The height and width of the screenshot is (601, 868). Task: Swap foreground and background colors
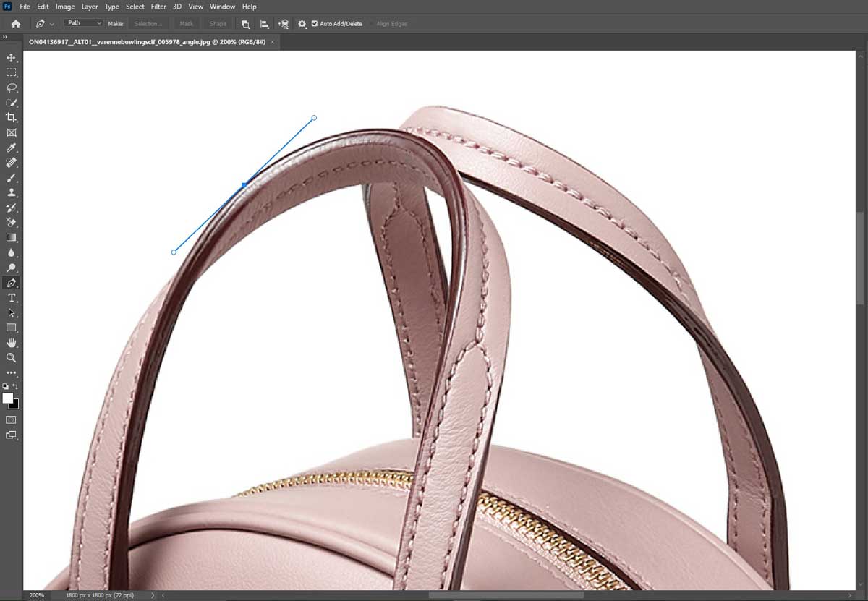click(x=15, y=386)
